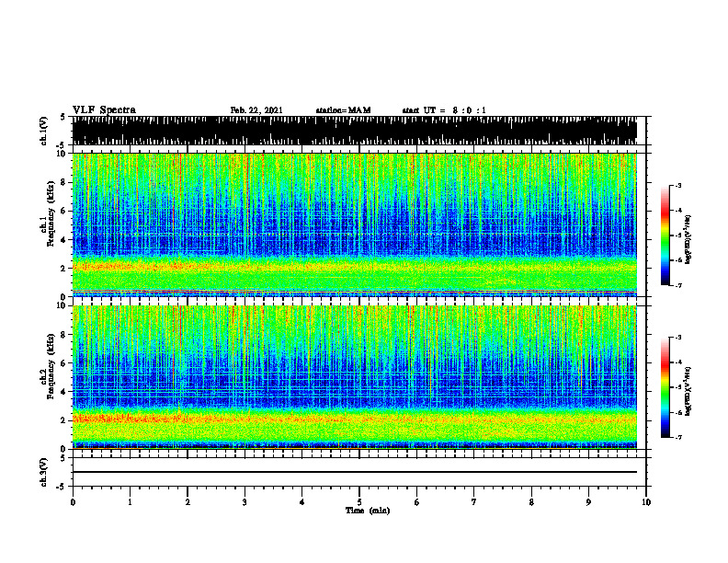The image size is (728, 563).
Task: Click the "ch.3(V)" axis label
Action: (44, 472)
